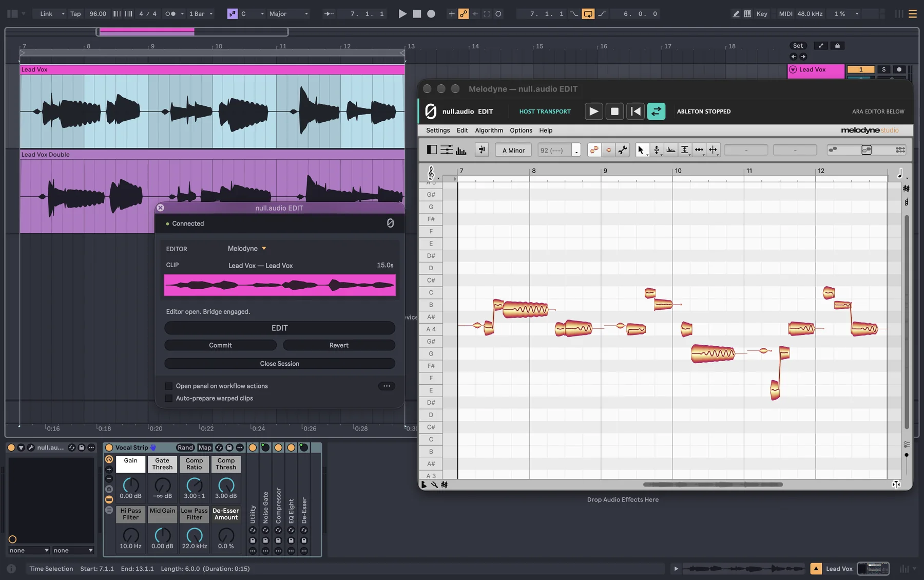Open Melodyne's Settings menu

(438, 130)
